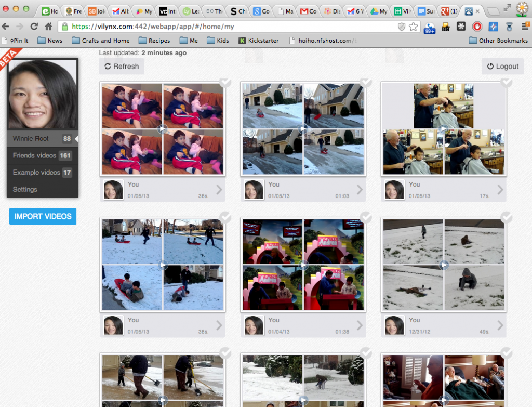532x407 pixels.
Task: Open the Chrome hamburger menu
Action: 525,26
